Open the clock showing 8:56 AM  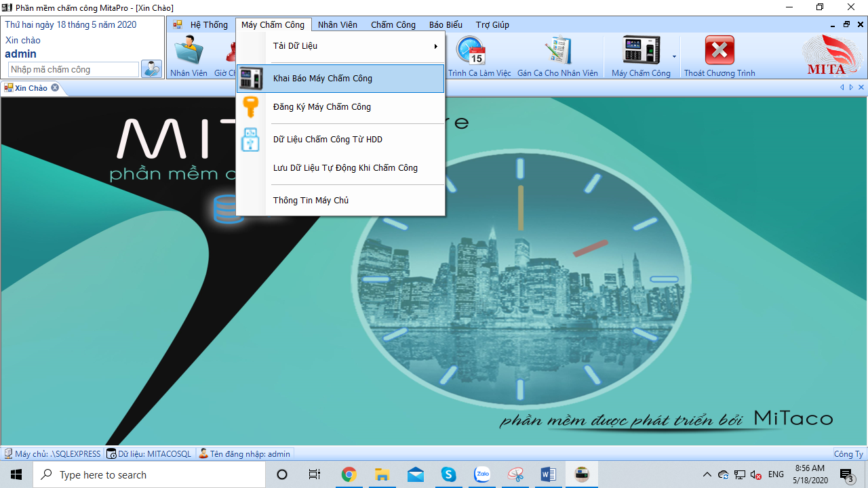810,474
